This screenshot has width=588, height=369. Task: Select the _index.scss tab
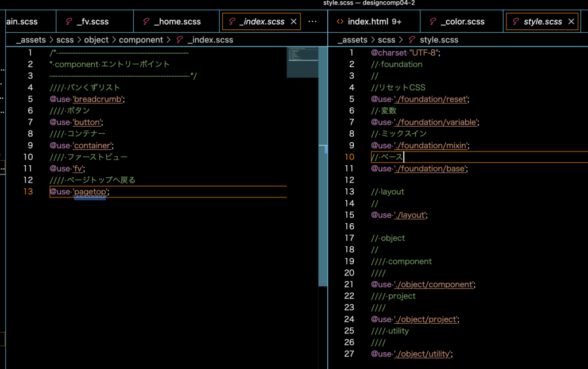261,22
